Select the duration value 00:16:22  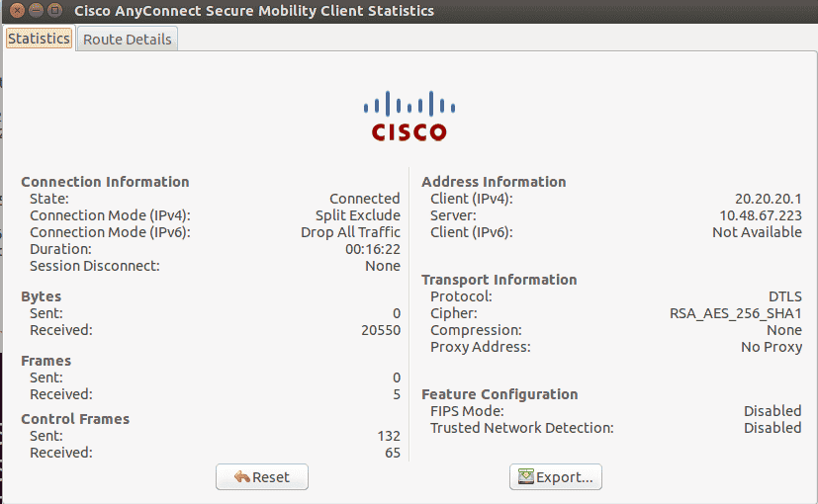pos(373,249)
